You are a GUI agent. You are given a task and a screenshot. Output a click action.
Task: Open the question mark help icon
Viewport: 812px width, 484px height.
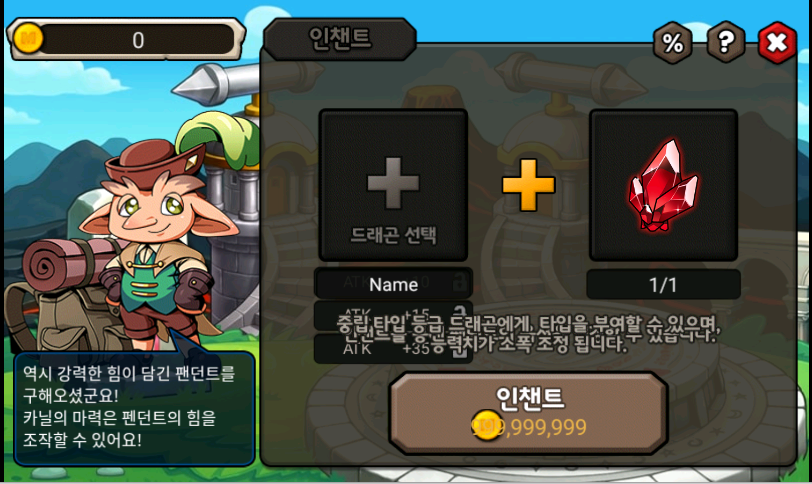pyautogui.click(x=726, y=42)
